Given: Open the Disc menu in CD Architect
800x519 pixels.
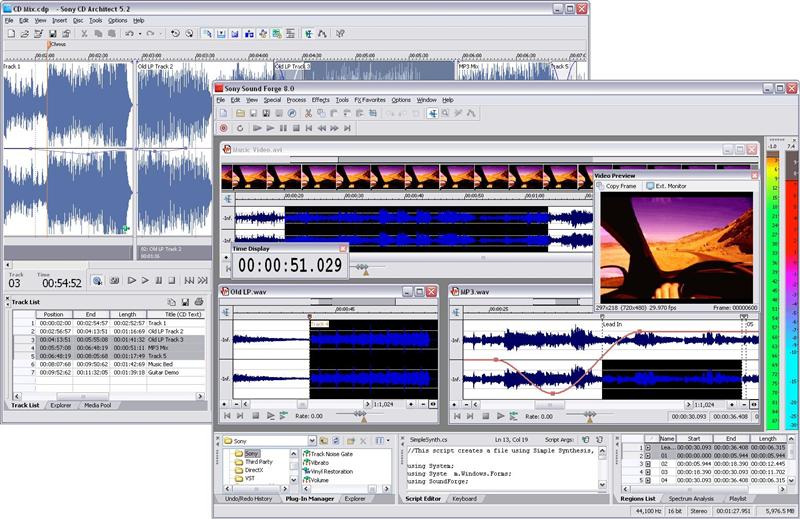Looking at the screenshot, I should (78, 20).
